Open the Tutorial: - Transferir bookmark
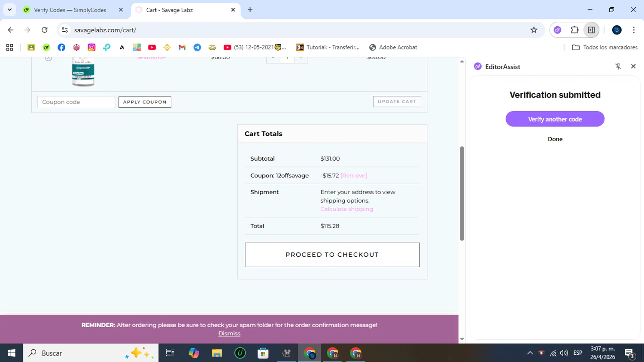644x362 pixels. (x=328, y=47)
